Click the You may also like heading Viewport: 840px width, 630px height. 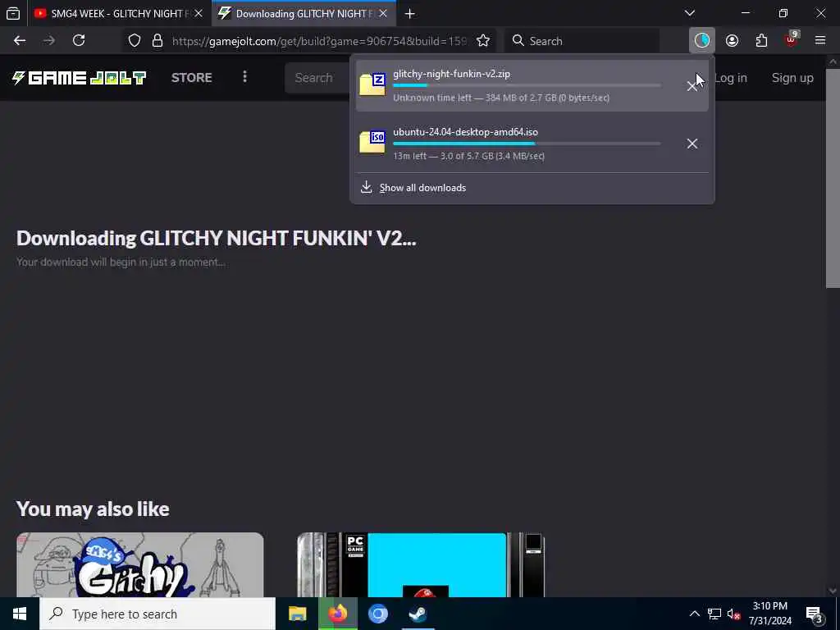[x=93, y=509]
